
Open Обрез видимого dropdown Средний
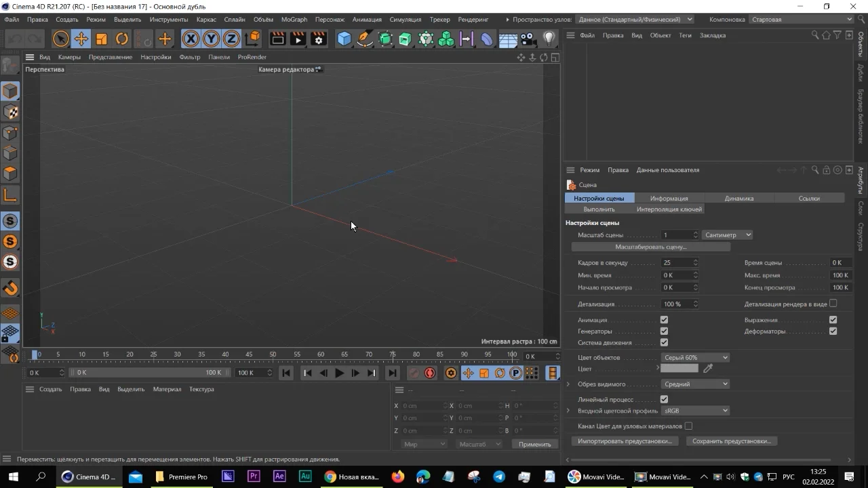tap(695, 384)
